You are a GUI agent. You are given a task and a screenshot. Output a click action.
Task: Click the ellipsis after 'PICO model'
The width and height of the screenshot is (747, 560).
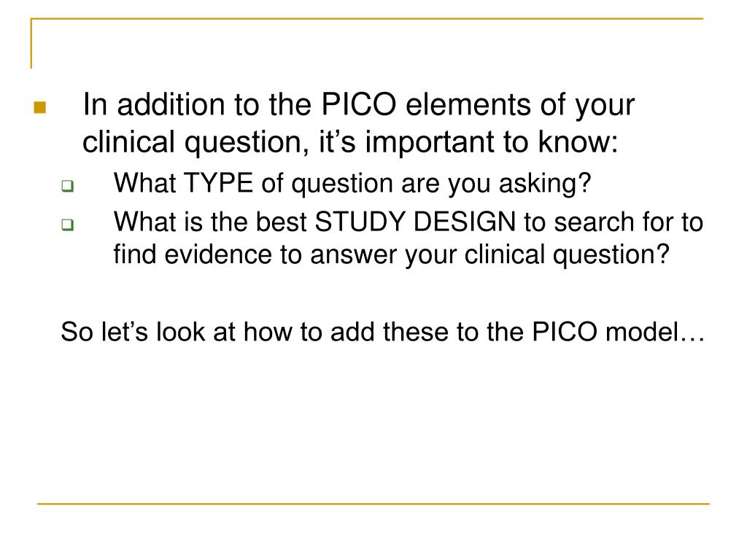pos(693,339)
